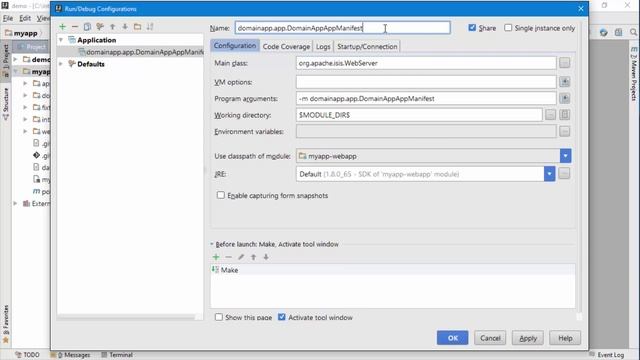Click Cancel button

coord(490,338)
